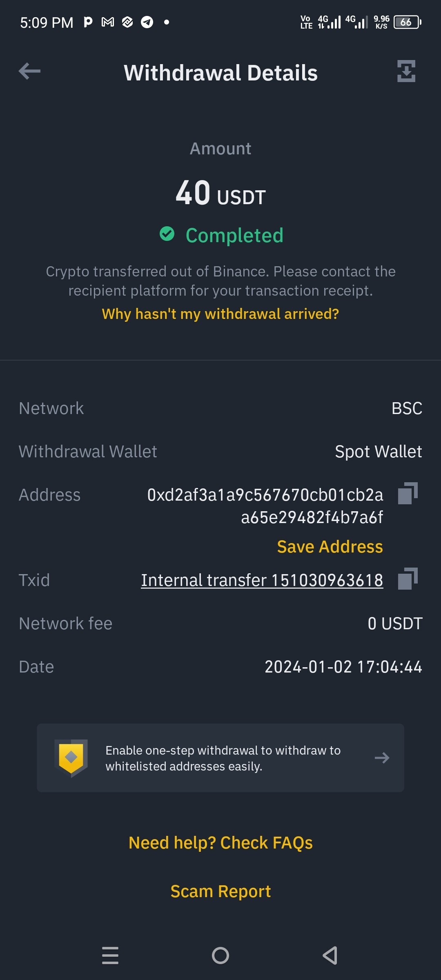Tap Scam Report
Viewport: 441px width, 980px height.
click(x=220, y=891)
